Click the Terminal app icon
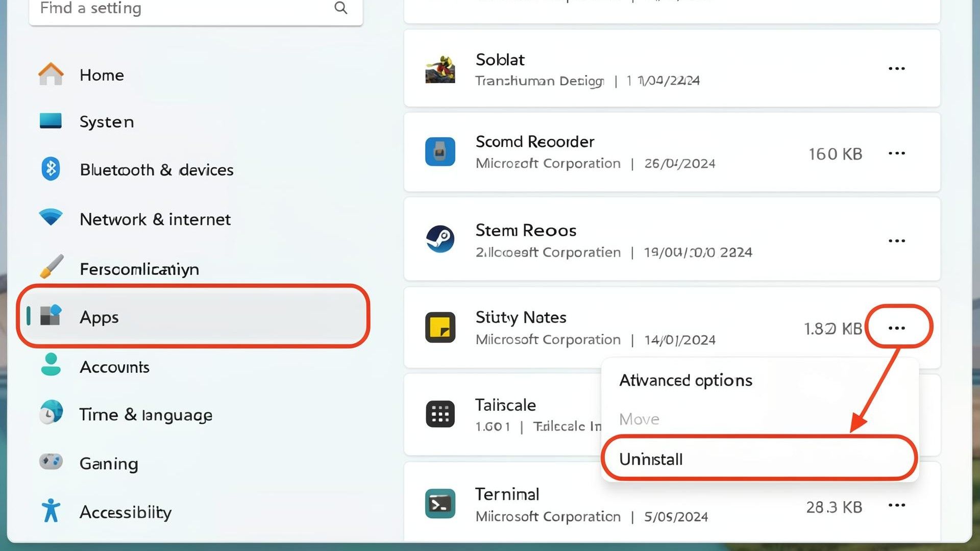The image size is (980, 551). click(440, 504)
